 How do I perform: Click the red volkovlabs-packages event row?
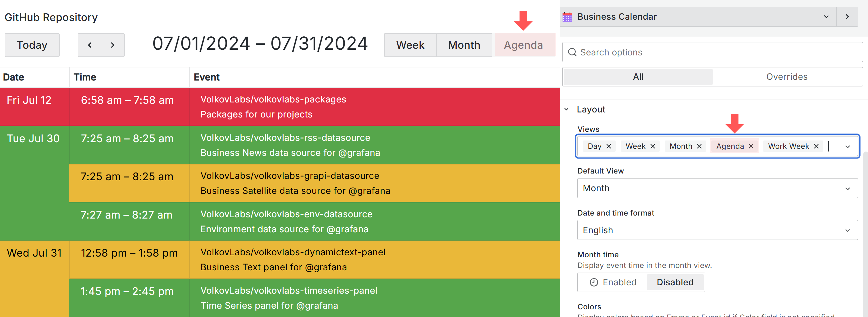280,107
